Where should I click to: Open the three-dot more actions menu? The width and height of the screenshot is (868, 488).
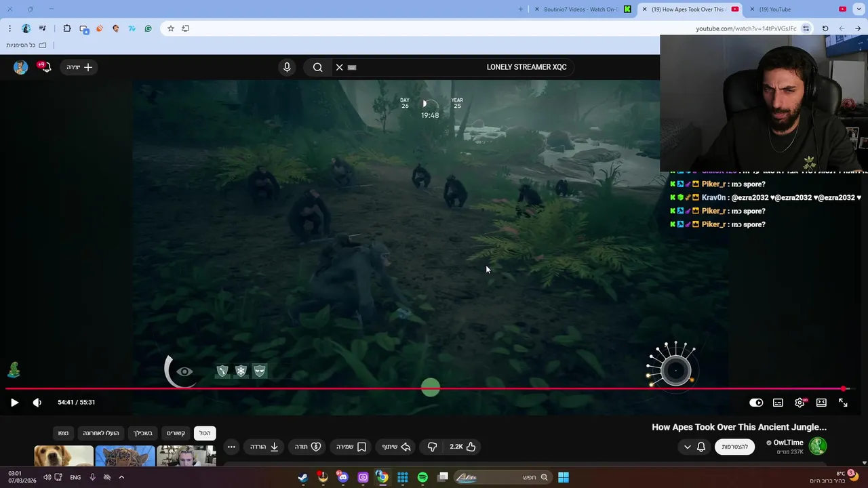pyautogui.click(x=231, y=447)
